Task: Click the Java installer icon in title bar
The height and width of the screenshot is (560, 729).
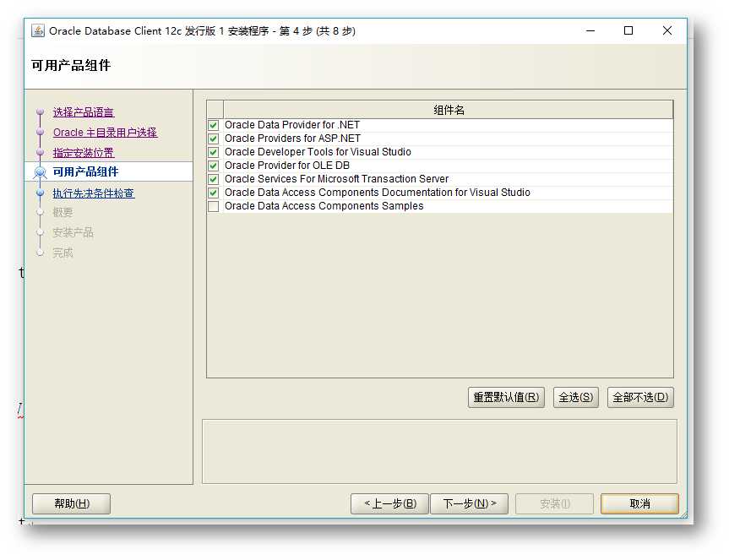Action: 38,30
